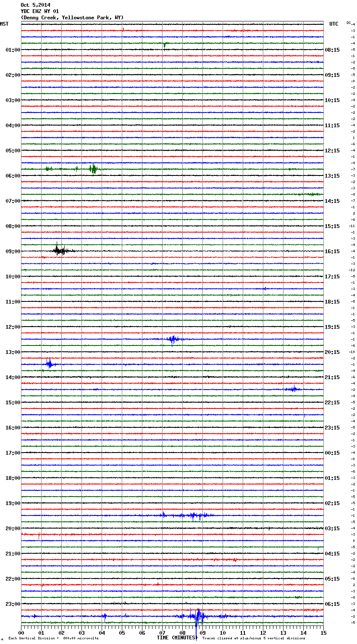Click the 04:15 UTC time label
The image size is (357, 644).
tap(332, 554)
